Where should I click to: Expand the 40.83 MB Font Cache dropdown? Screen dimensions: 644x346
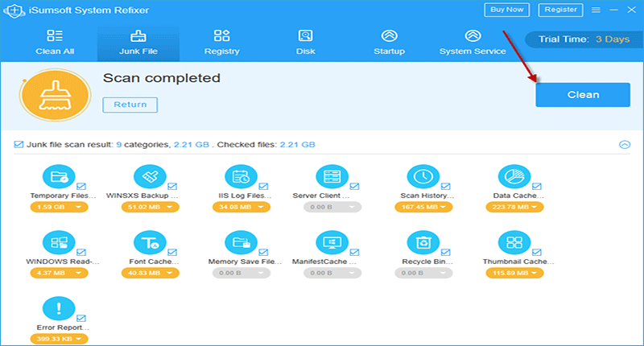click(150, 273)
